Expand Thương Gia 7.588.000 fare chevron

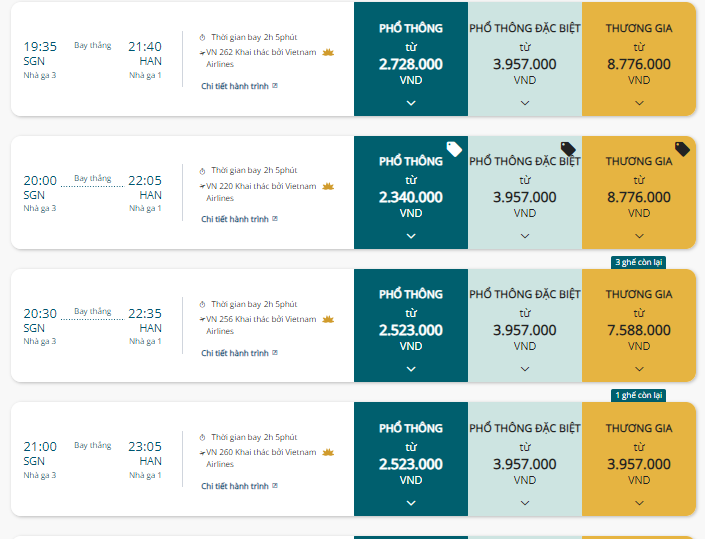pyautogui.click(x=639, y=369)
